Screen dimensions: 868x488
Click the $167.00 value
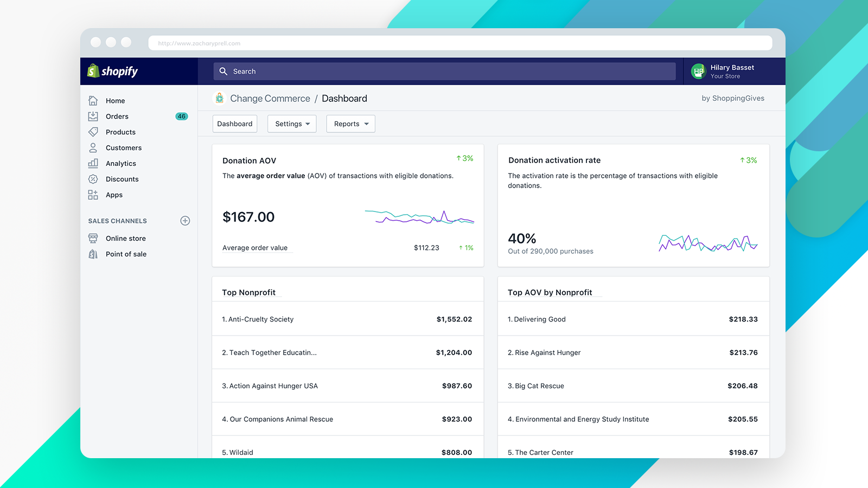tap(248, 217)
